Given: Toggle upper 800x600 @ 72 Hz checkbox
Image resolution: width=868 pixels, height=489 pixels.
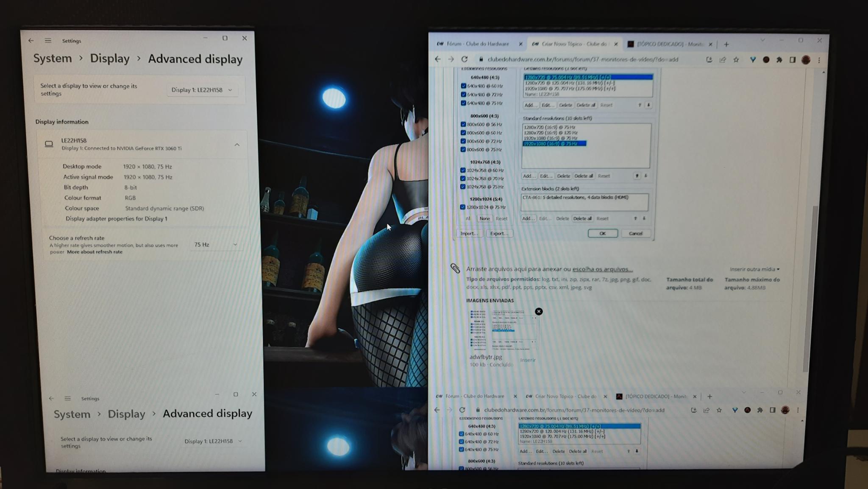Looking at the screenshot, I should 463,141.
